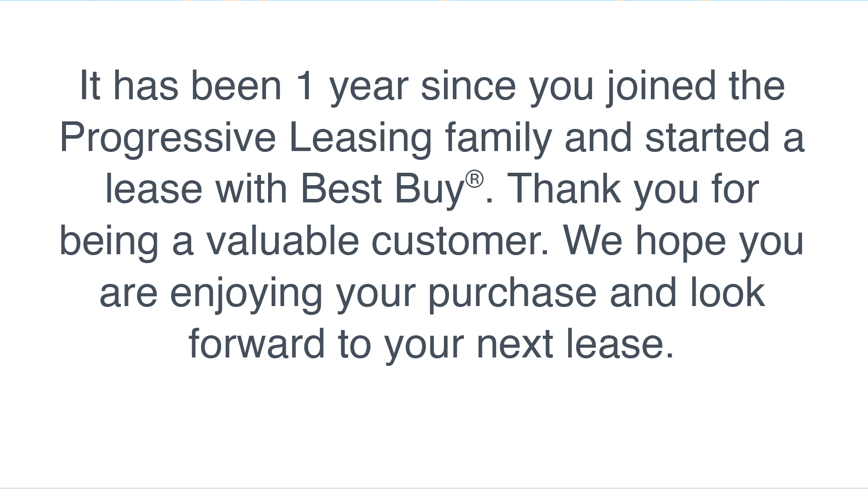The height and width of the screenshot is (489, 868).
Task: Click the registered trademark symbol after Buy
Action: (474, 179)
